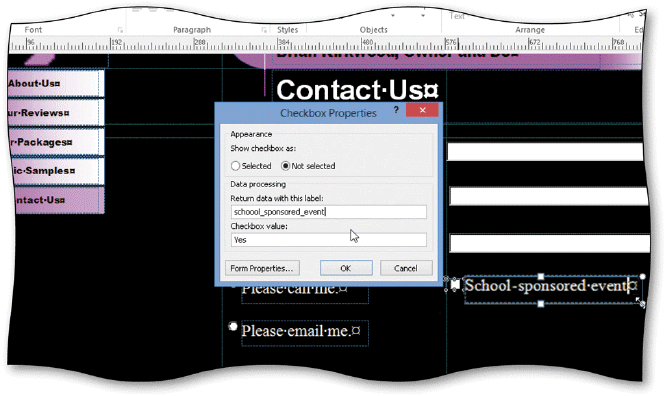
Task: Click the 'Please call me.' label text
Action: click(x=295, y=290)
